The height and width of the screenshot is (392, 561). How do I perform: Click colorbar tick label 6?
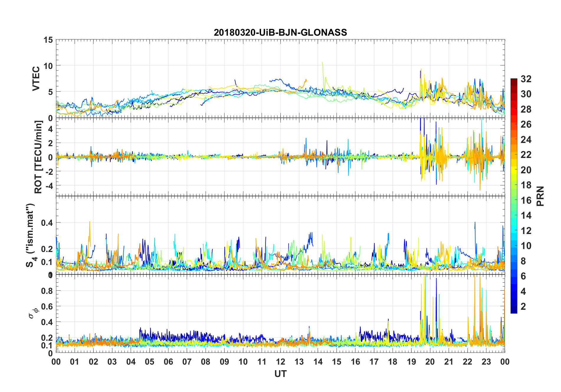pos(523,276)
